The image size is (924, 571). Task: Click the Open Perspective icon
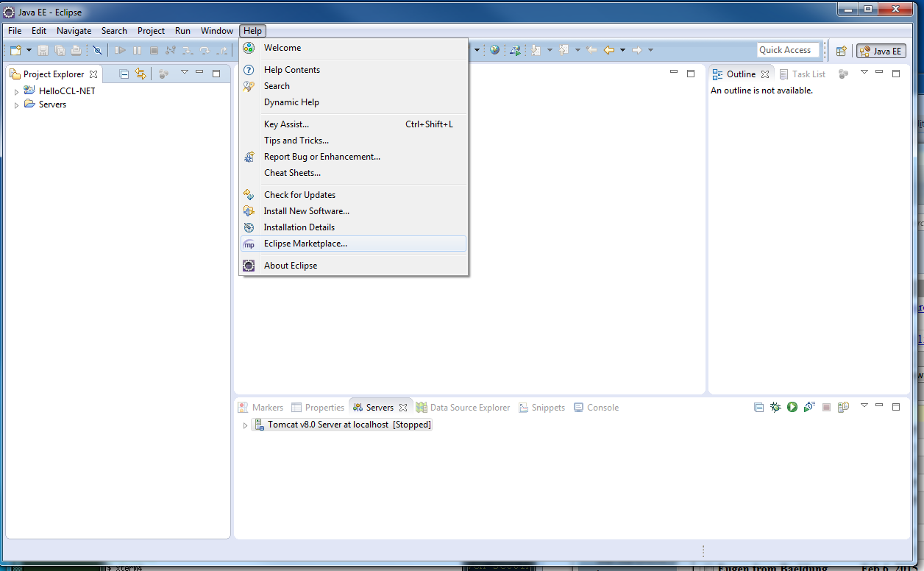pyautogui.click(x=841, y=51)
